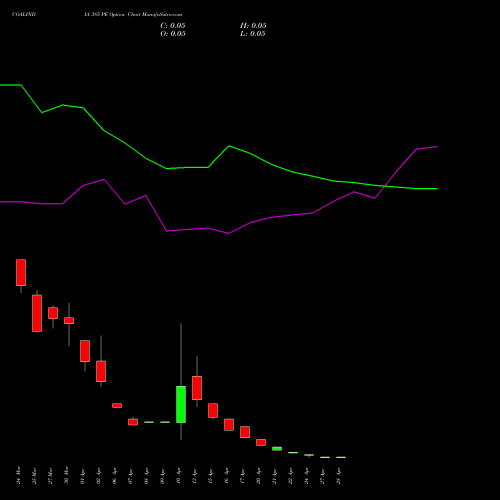Click the red candle on 17 Apr

point(245,432)
